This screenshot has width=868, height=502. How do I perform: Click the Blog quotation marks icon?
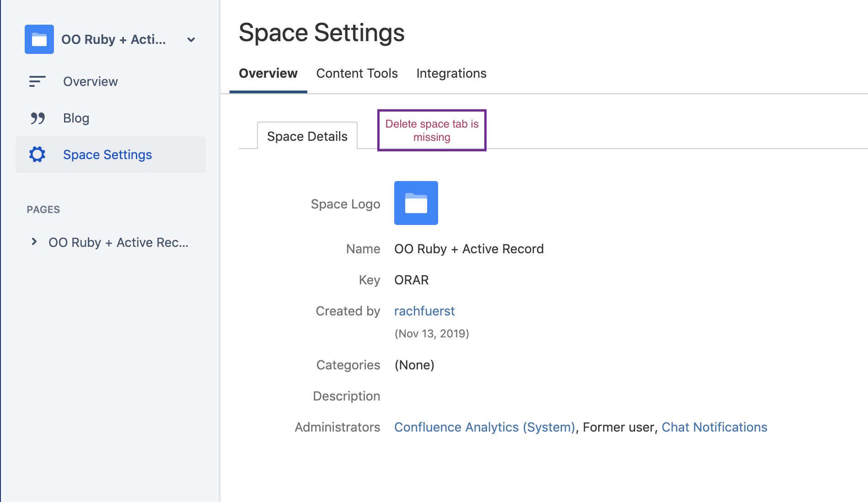38,118
